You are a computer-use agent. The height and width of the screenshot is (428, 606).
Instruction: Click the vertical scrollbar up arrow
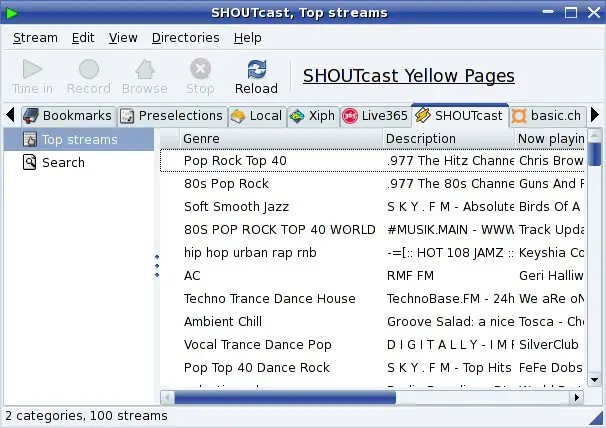pos(594,135)
